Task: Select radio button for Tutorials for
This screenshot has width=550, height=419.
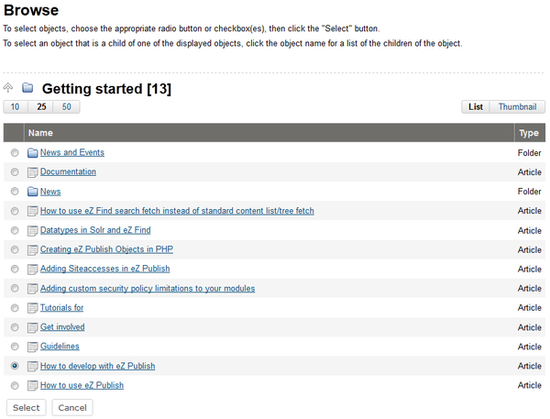Action: pyautogui.click(x=14, y=308)
